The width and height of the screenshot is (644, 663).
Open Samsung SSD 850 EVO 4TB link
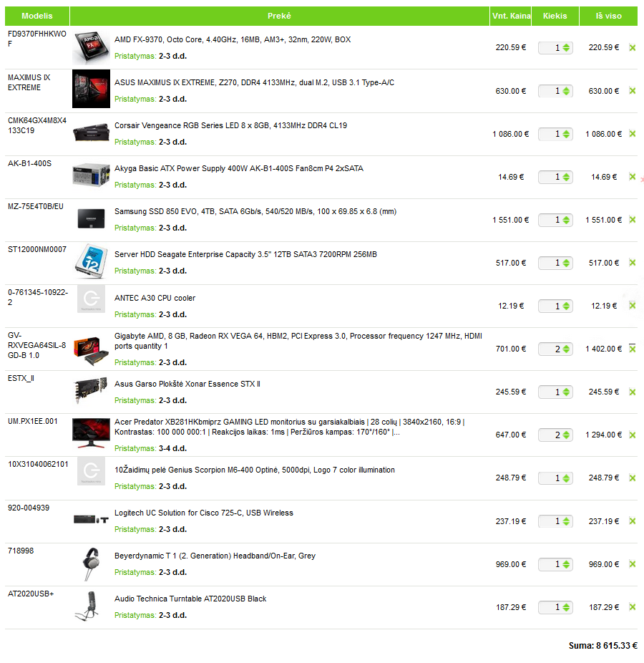[255, 211]
